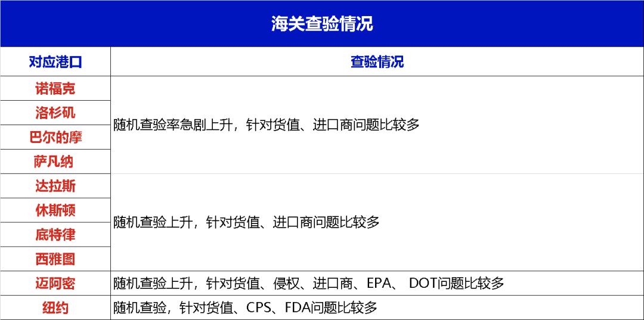
Task: Choose the 萨凡纳 port cell
Action: click(55, 162)
